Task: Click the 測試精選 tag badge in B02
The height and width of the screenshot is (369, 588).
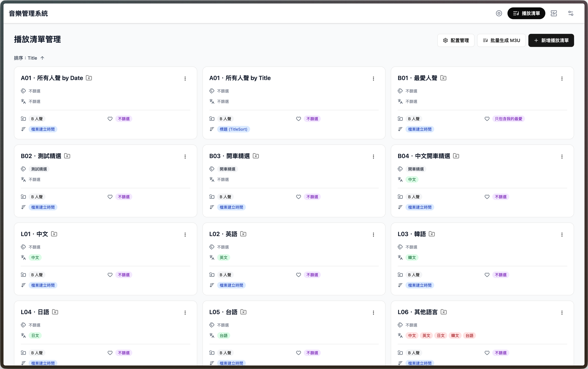Action: pyautogui.click(x=39, y=169)
